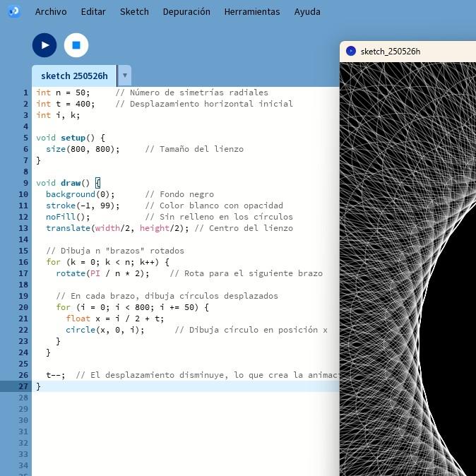
Task: Click the 'rotate(PI / n * 2);' code
Action: [x=102, y=273]
